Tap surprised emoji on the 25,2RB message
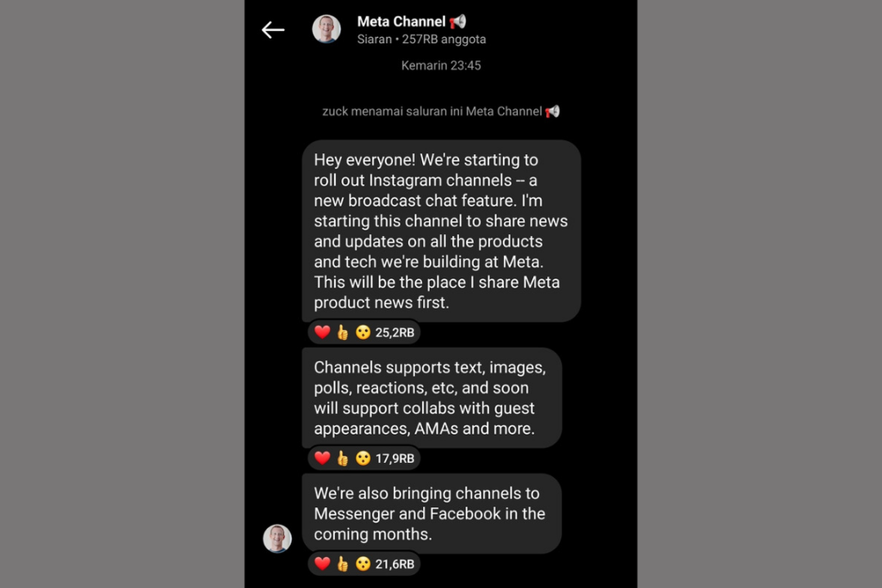882x588 pixels. pos(363,332)
